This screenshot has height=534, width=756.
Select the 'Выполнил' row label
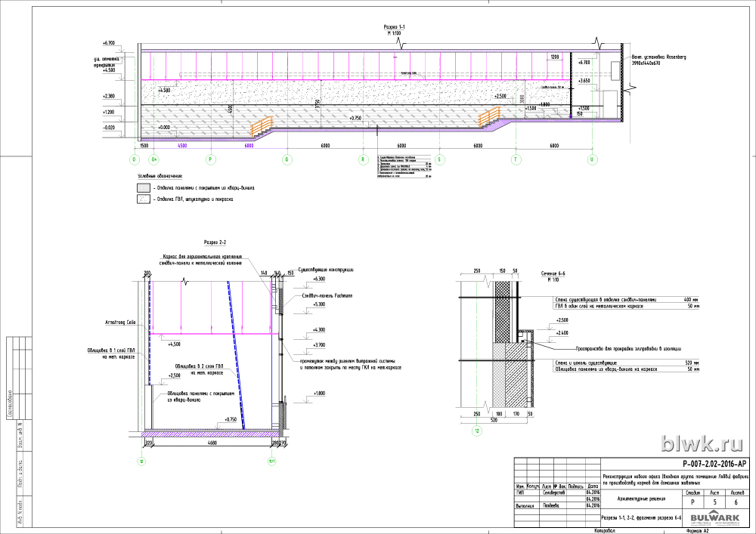(x=525, y=505)
